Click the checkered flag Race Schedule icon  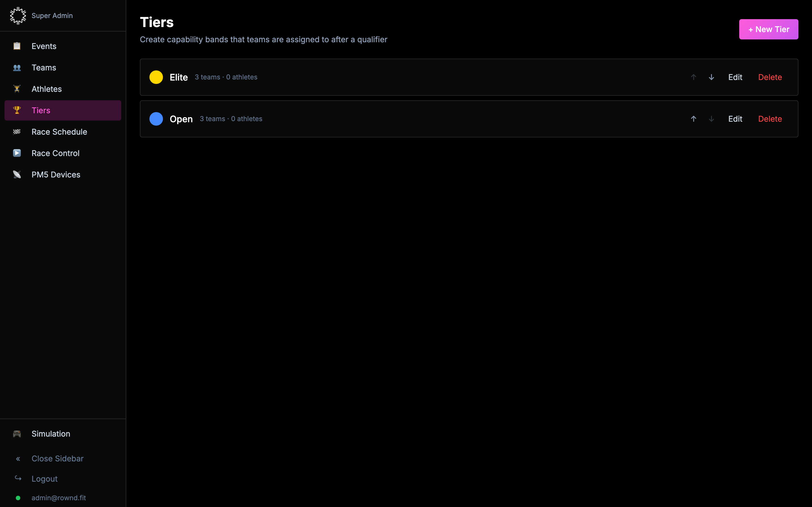coord(17,132)
